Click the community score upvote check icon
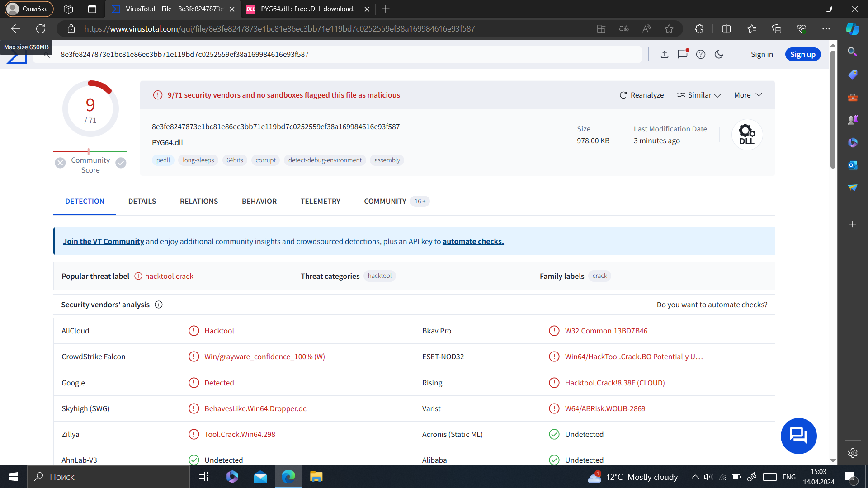The width and height of the screenshot is (868, 488). (x=121, y=163)
